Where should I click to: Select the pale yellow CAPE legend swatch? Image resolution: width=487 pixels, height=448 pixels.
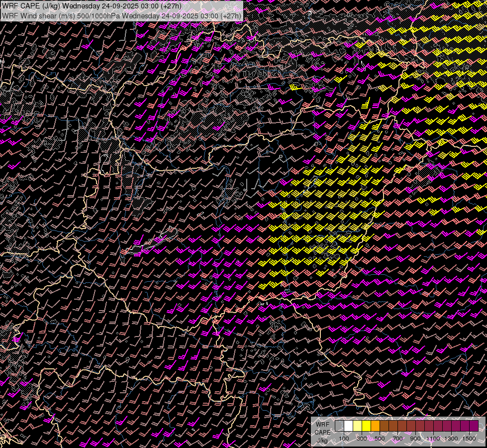(357, 426)
